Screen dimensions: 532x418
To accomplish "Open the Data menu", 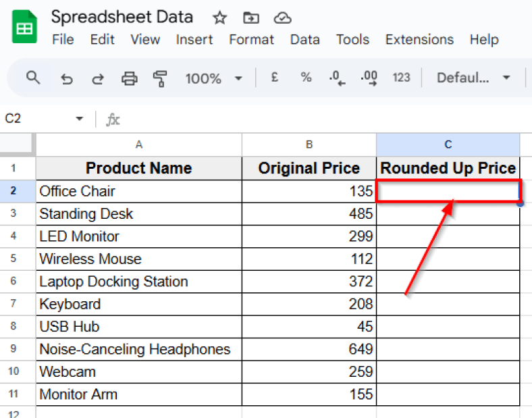I will 305,40.
